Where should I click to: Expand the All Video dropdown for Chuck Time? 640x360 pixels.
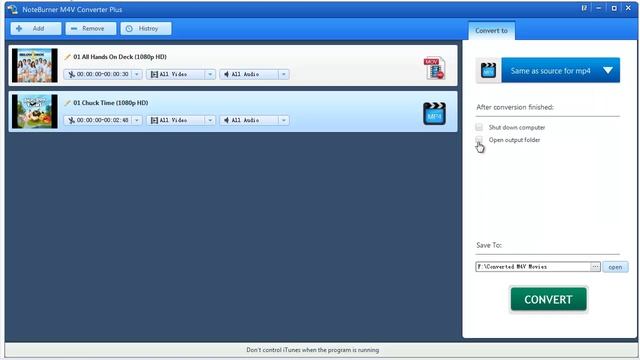tap(210, 120)
